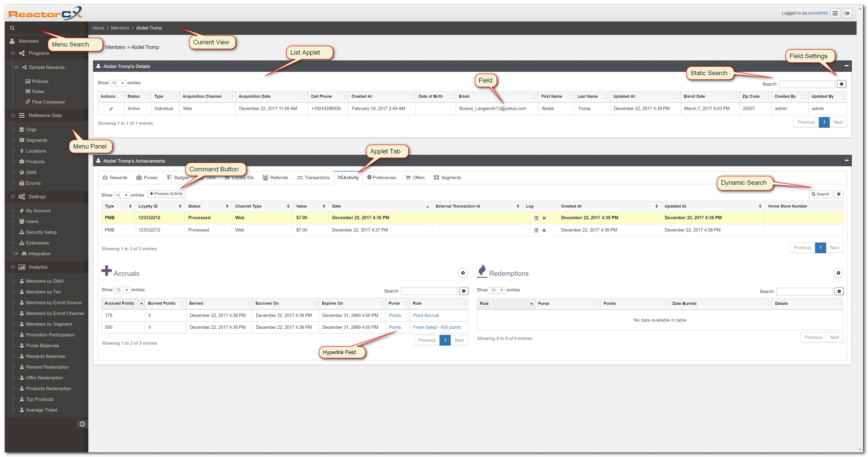Open Members by Tier analytics
868x457 pixels.
(x=40, y=292)
